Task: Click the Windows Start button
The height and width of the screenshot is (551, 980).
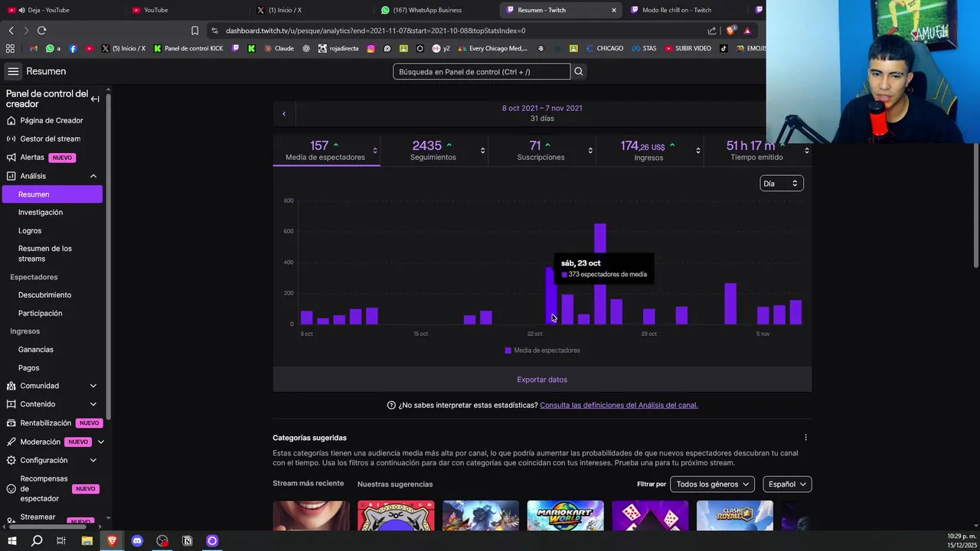Action: [x=11, y=541]
